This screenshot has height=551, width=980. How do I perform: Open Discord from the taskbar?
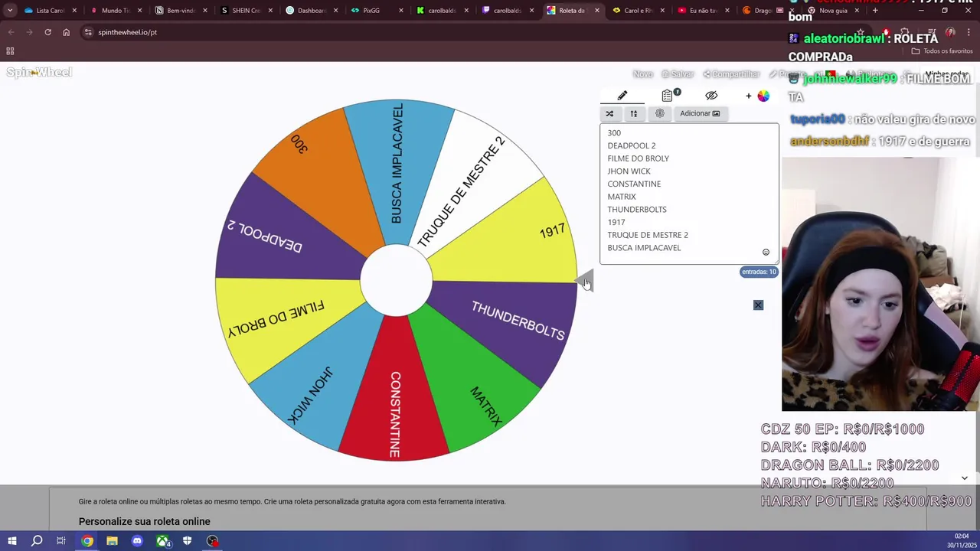pos(137,541)
